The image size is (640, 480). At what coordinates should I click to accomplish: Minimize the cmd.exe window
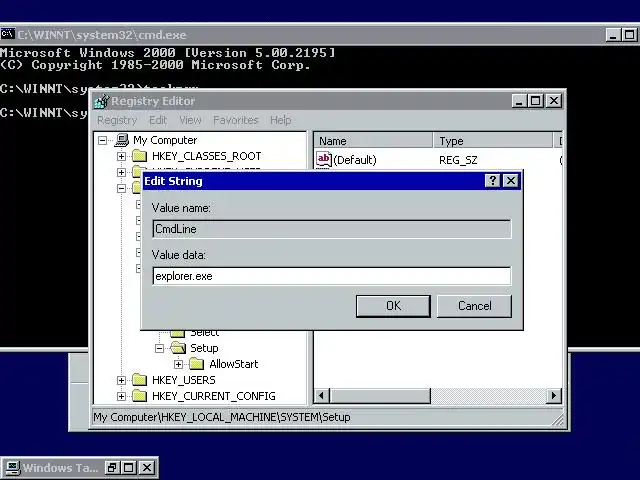[x=613, y=35]
